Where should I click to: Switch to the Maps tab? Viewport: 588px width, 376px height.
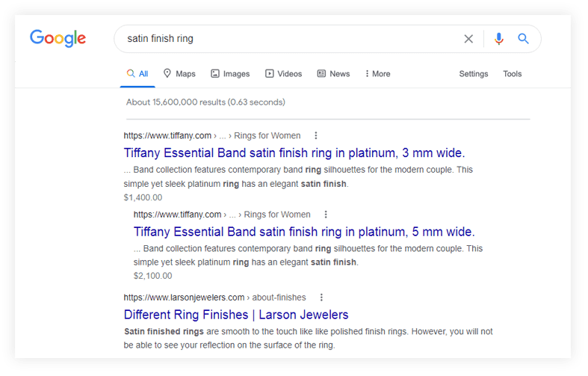[179, 74]
